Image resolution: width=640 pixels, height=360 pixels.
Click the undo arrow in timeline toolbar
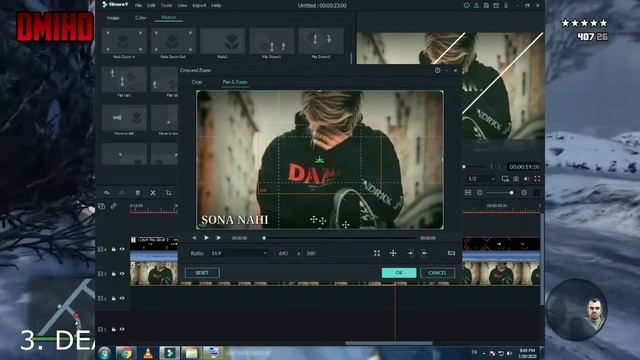click(107, 193)
